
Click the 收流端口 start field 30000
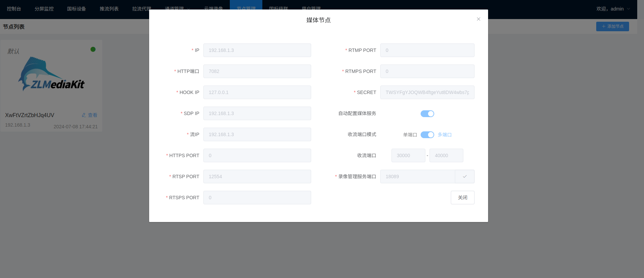(408, 155)
